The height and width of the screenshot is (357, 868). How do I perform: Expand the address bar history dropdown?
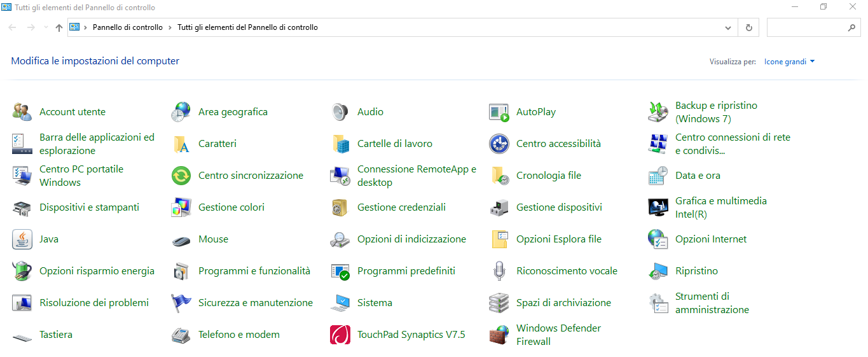click(x=729, y=28)
